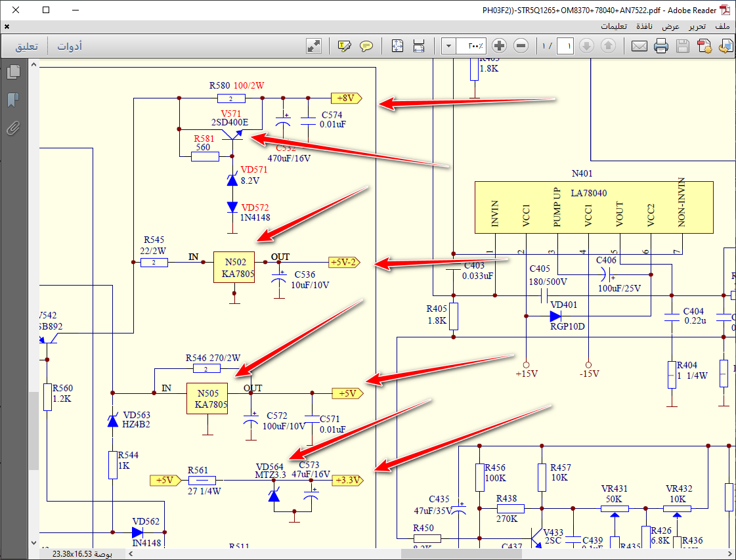Open the تعليمات (Help) menu
736x560 pixels.
coord(613,26)
